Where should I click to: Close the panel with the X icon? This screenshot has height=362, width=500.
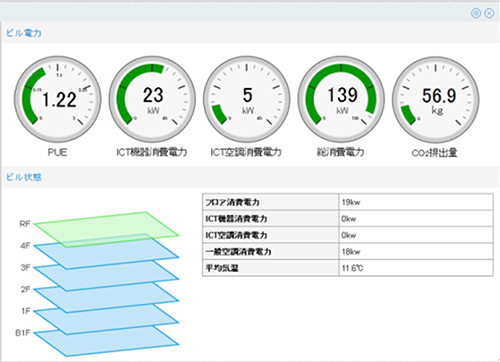pos(489,13)
